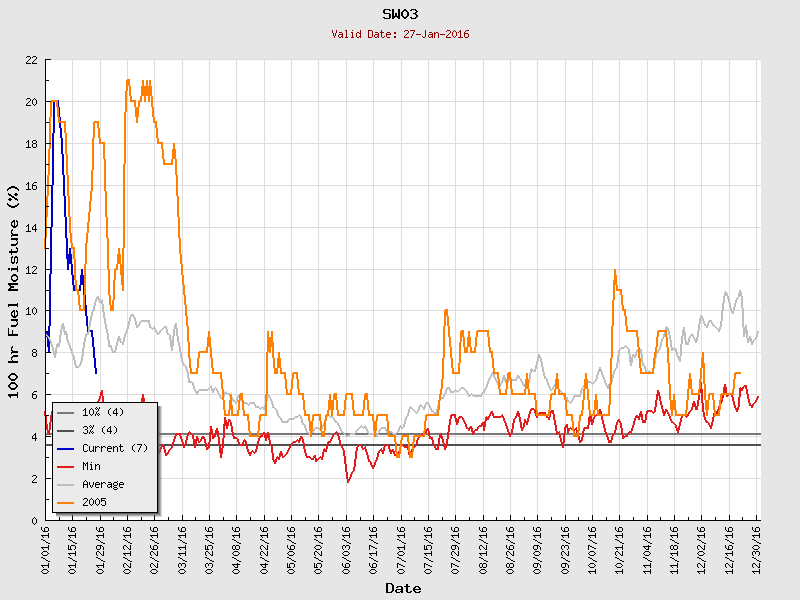Screen dimensions: 800x600
Task: Click the red Min legend line swatch
Action: click(x=66, y=466)
